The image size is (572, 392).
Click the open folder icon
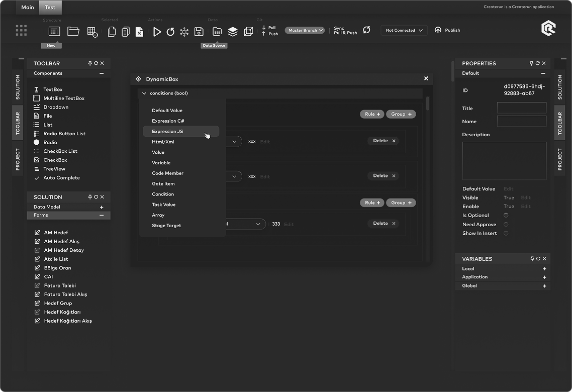pos(73,31)
